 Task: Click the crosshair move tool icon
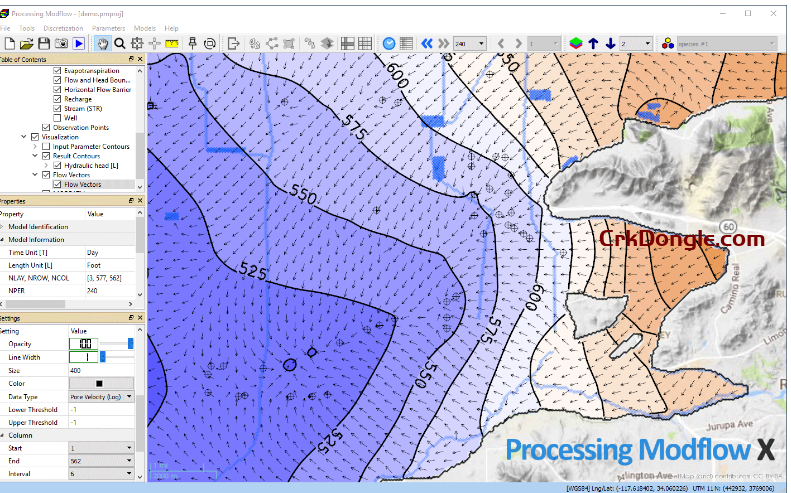pyautogui.click(x=154, y=44)
